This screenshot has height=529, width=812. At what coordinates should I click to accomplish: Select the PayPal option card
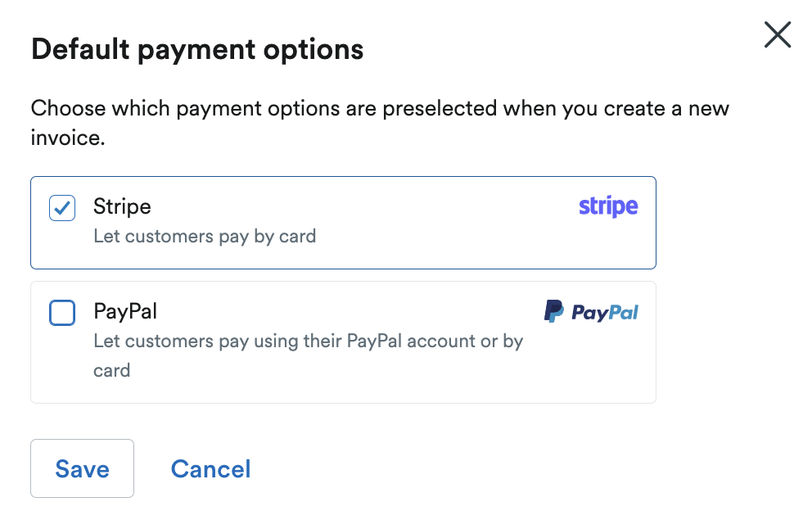343,341
